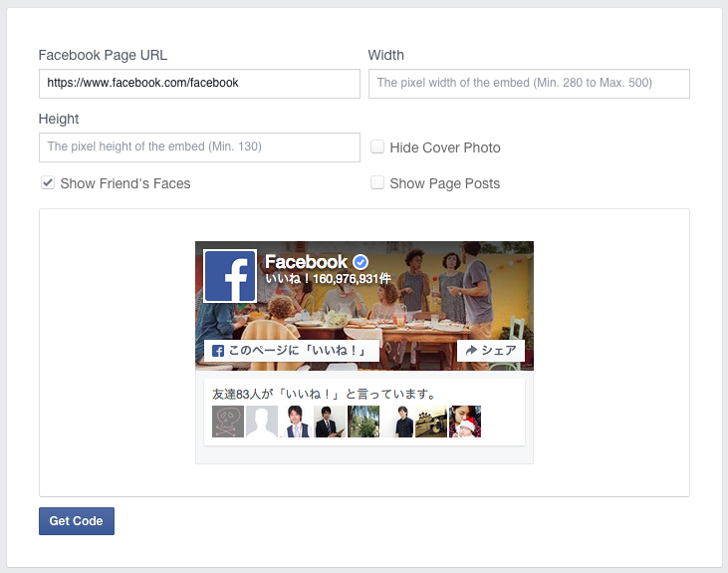Click the いいね！160,976,931件 like count text
This screenshot has height=573, width=728.
tap(328, 279)
